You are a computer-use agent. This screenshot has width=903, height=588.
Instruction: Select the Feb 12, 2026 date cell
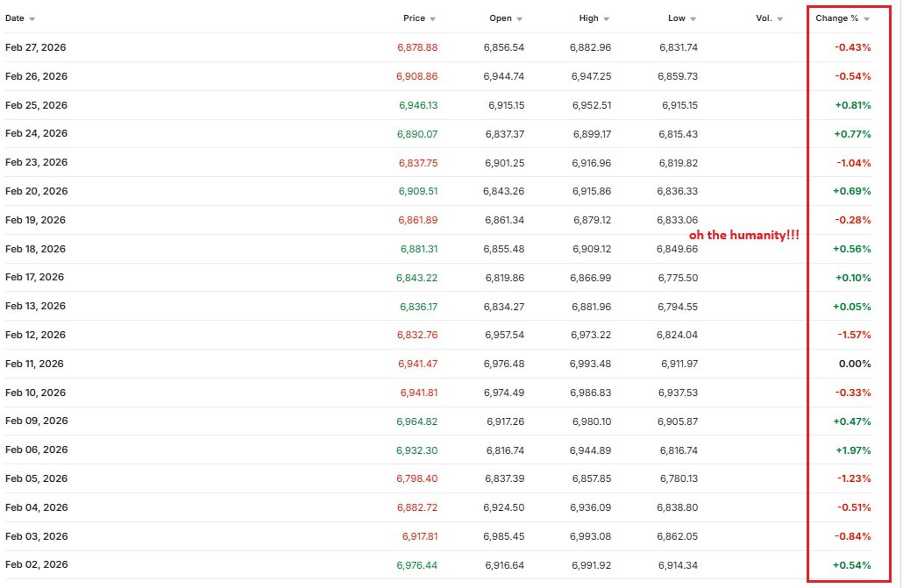coord(35,335)
